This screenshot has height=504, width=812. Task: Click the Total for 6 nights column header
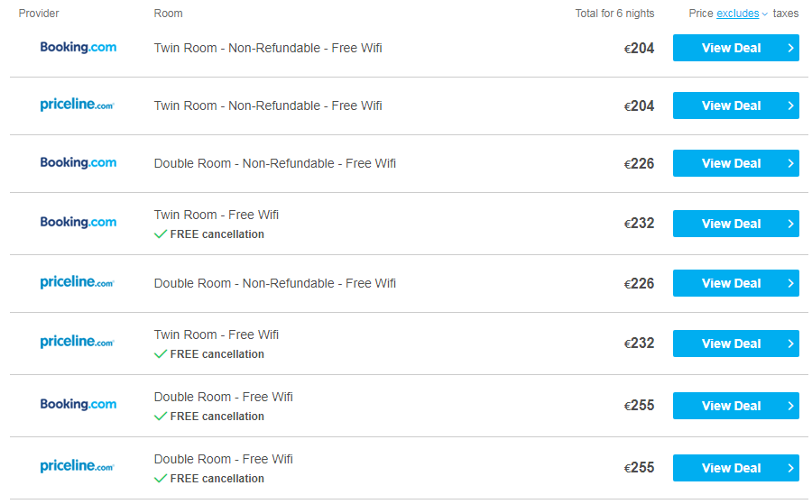tap(614, 14)
